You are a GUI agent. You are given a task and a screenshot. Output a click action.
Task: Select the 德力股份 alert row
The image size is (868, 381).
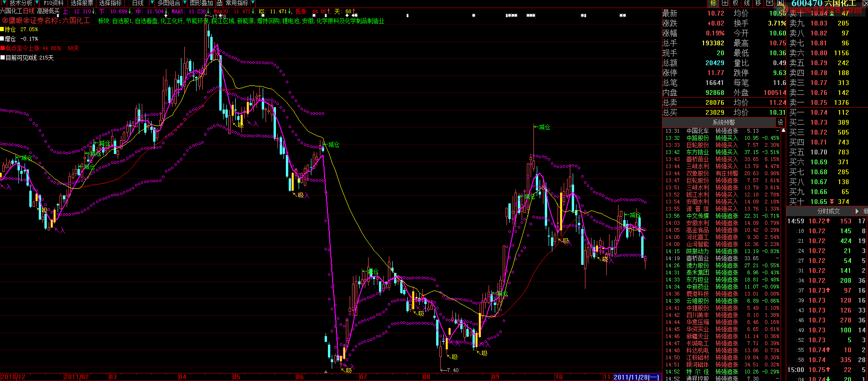[x=722, y=265]
